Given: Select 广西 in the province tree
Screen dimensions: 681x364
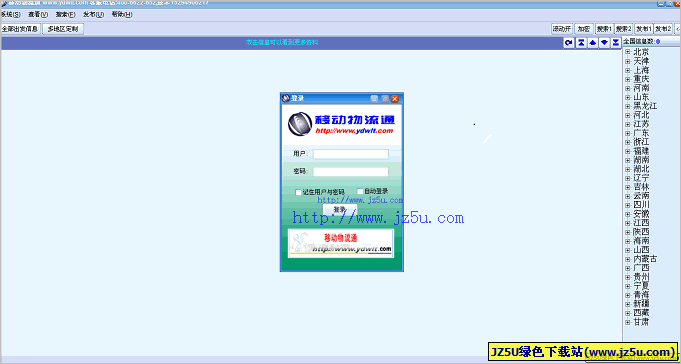Looking at the screenshot, I should click(641, 268).
